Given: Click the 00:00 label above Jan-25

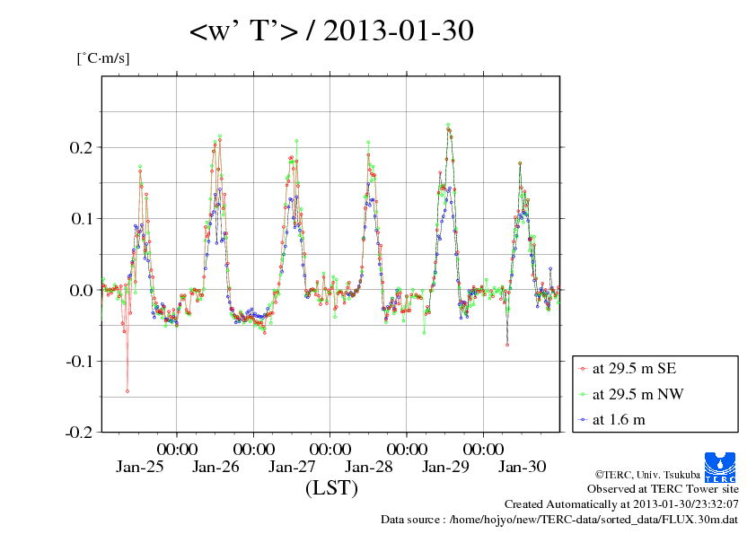Looking at the screenshot, I should click(x=177, y=450).
